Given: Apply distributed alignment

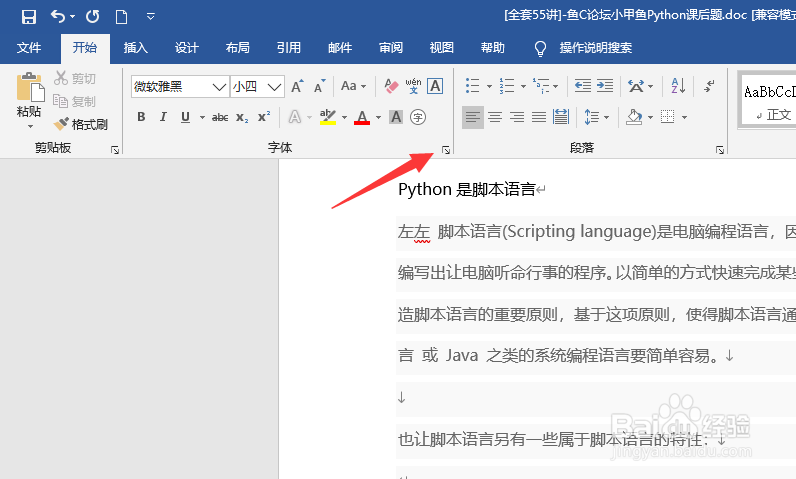Looking at the screenshot, I should tap(561, 117).
